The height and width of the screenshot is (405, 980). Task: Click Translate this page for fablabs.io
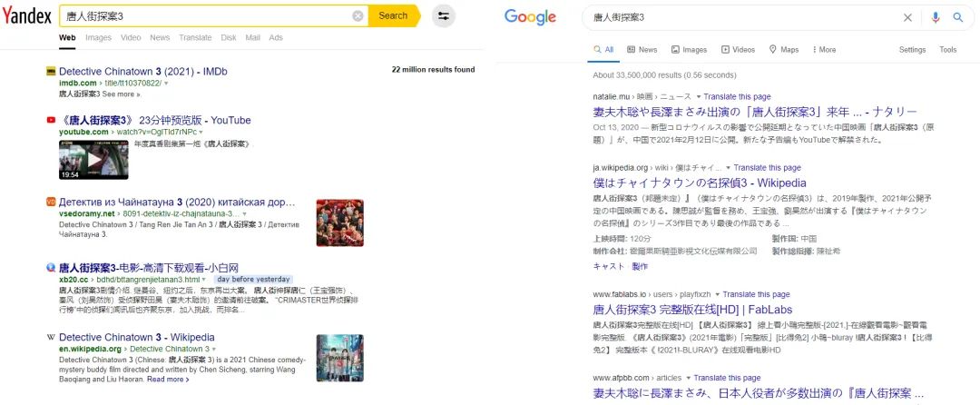[756, 294]
